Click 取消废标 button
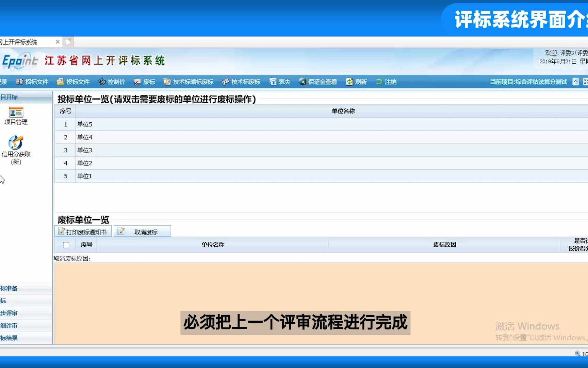The width and height of the screenshot is (588, 368). pyautogui.click(x=142, y=232)
